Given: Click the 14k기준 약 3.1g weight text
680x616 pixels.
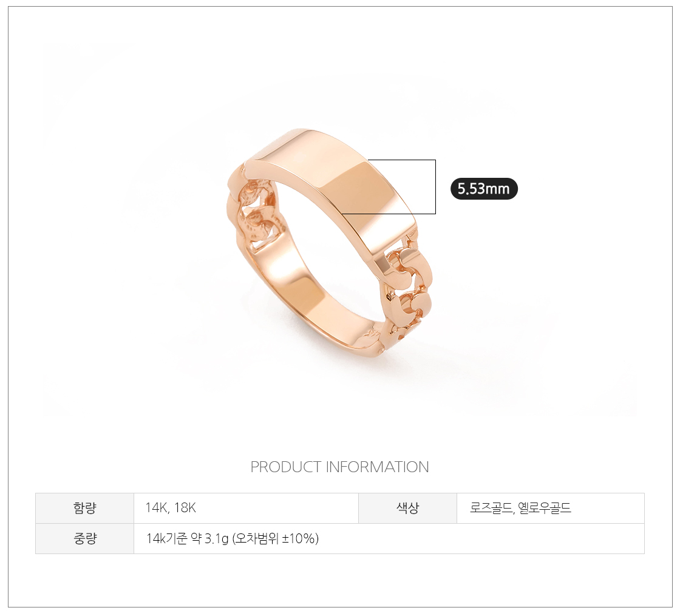Looking at the screenshot, I should tap(188, 538).
